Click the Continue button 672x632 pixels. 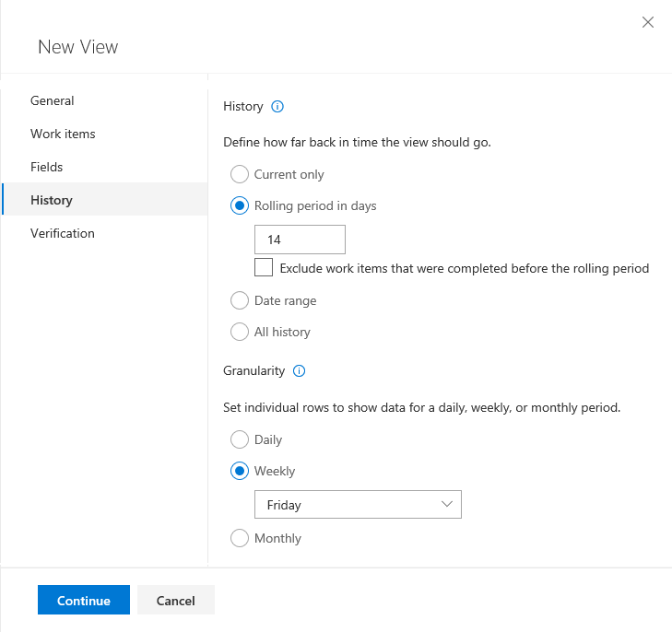(84, 601)
